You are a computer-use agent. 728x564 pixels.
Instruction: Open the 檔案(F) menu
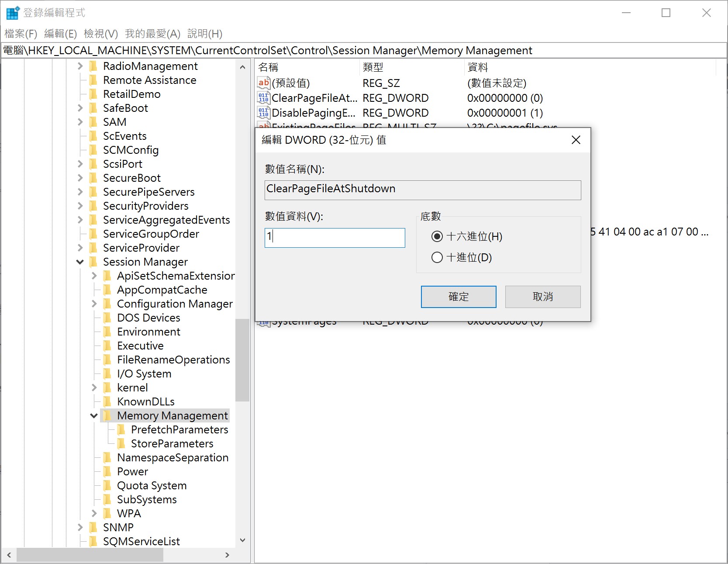point(21,34)
